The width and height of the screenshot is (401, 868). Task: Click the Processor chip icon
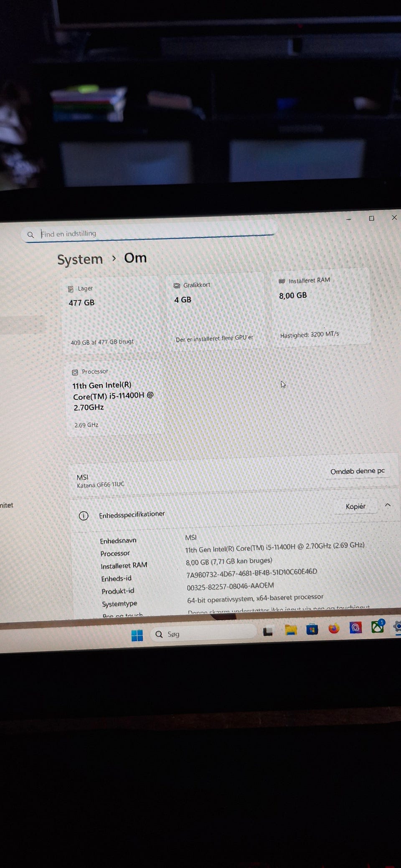click(75, 372)
